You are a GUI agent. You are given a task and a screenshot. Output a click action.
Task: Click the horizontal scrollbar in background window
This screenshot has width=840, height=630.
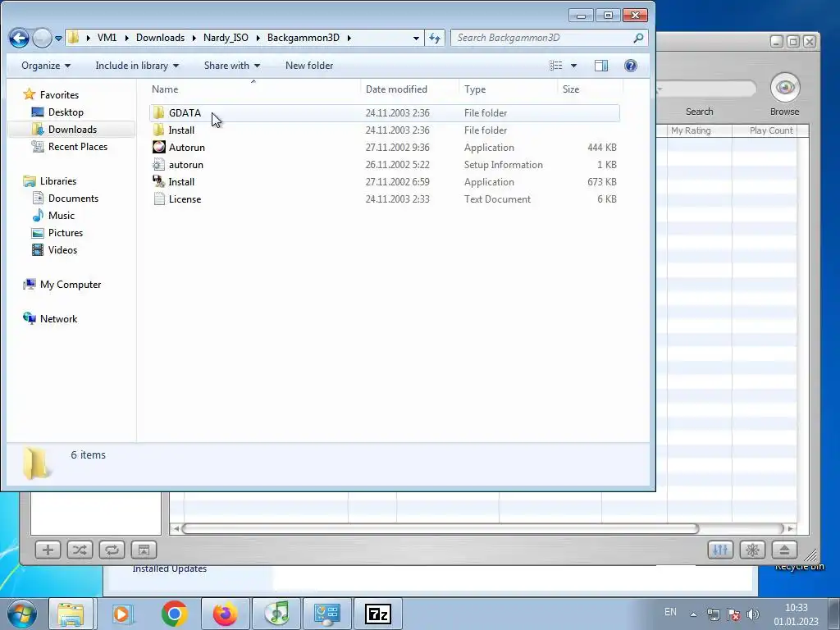pos(441,529)
